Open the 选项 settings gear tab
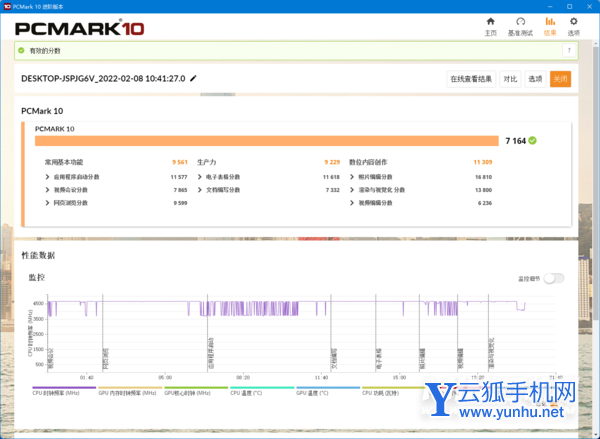600x439 pixels. (x=573, y=27)
